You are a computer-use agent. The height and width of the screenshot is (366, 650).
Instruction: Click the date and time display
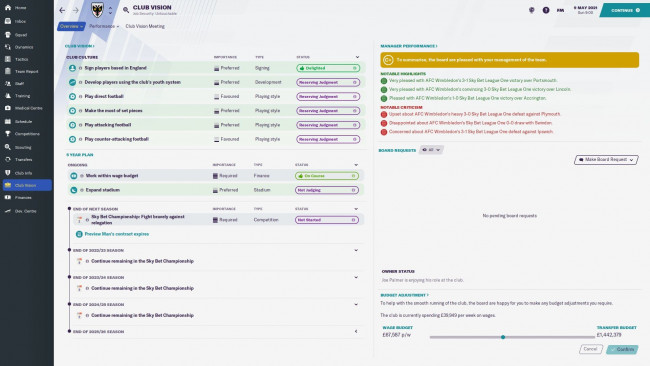pos(585,10)
